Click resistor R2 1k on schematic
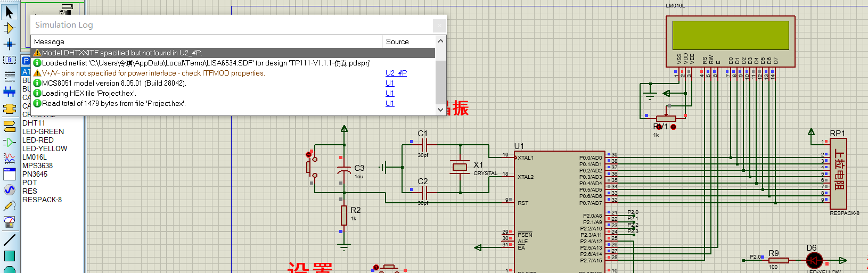Image resolution: width=868 pixels, height=273 pixels. pos(344,216)
